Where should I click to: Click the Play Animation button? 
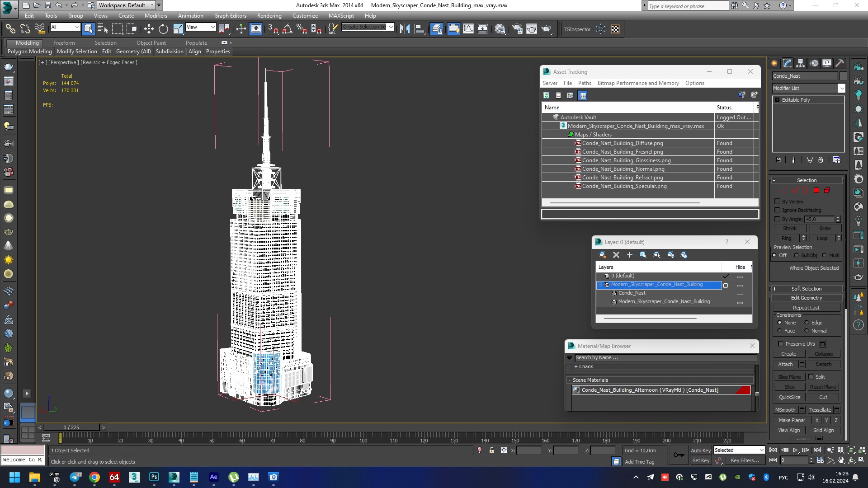tap(795, 450)
